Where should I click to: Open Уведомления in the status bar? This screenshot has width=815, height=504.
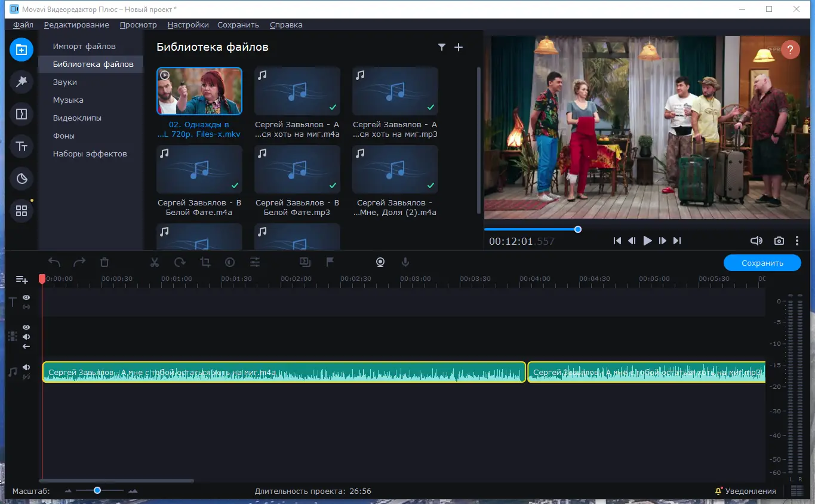pos(746,490)
